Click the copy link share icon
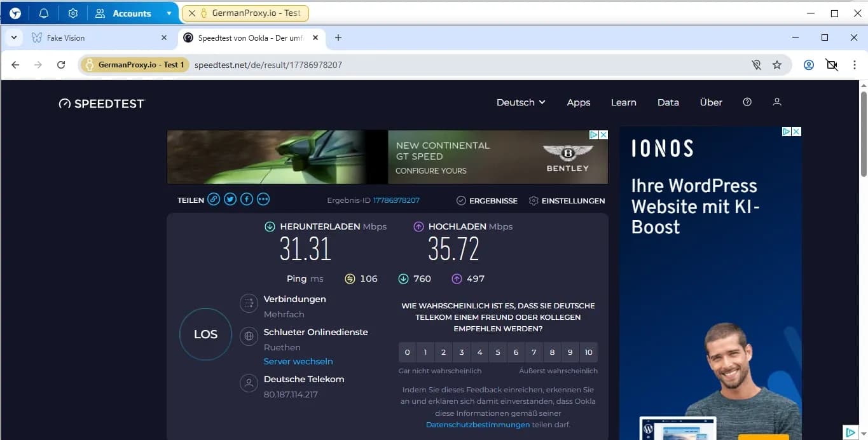 [x=214, y=200]
